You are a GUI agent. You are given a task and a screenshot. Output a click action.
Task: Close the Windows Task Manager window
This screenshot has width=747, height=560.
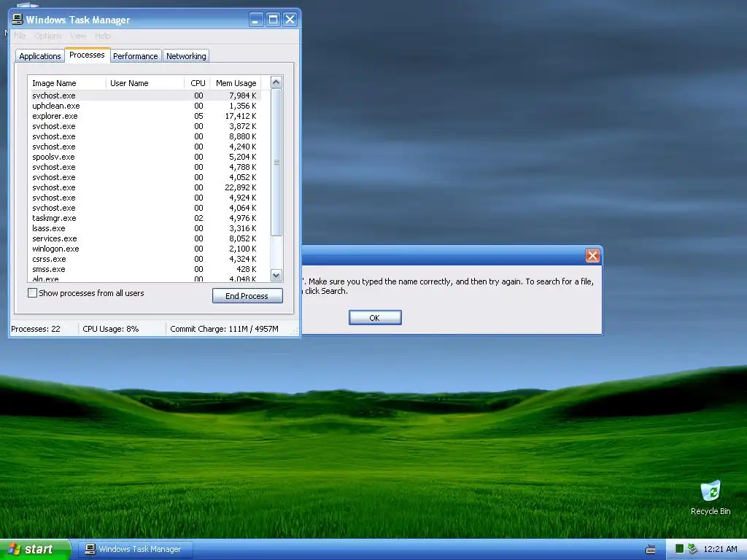click(x=290, y=20)
